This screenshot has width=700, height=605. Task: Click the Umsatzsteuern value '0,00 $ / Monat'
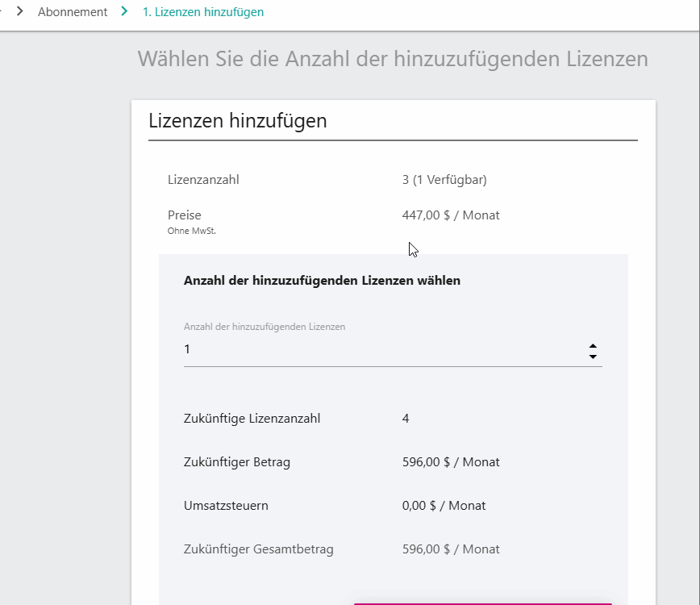click(x=444, y=506)
